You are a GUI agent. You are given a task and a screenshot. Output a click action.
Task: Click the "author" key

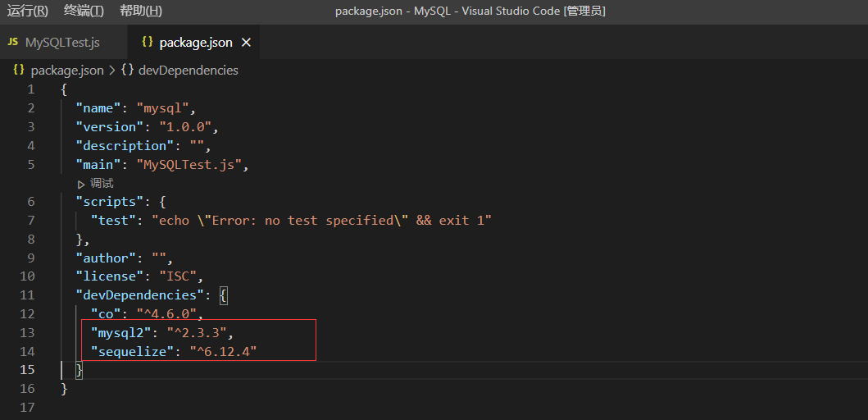pyautogui.click(x=106, y=258)
